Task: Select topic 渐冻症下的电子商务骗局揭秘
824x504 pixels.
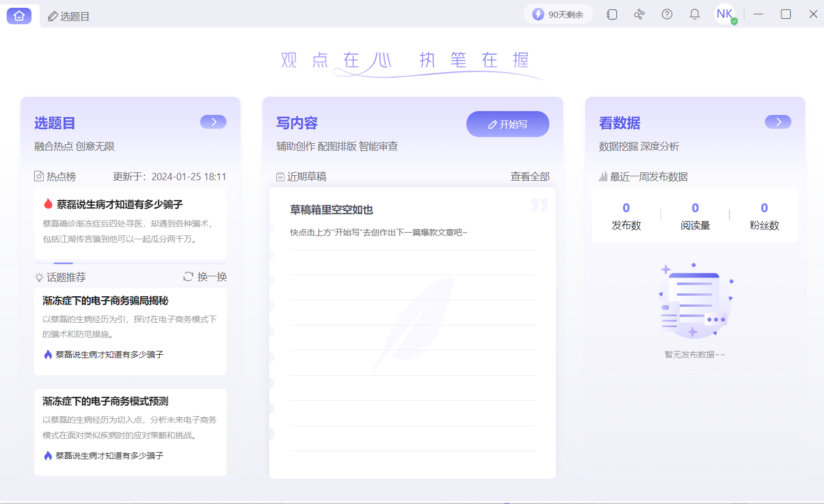Action: pyautogui.click(x=130, y=332)
